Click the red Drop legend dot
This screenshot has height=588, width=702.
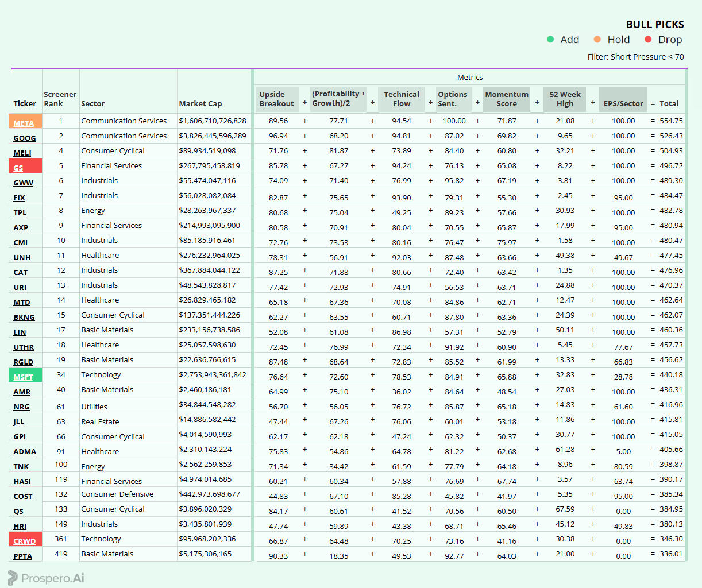click(x=648, y=40)
